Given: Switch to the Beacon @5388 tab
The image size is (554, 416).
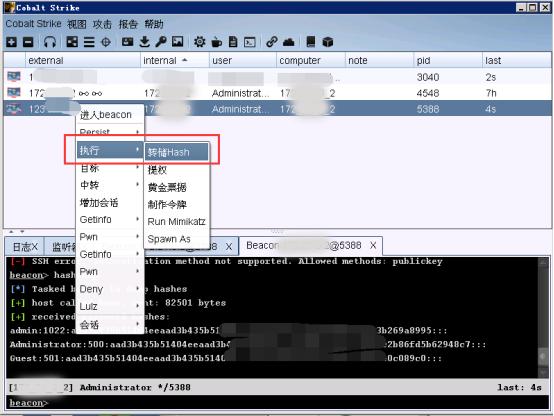Looking at the screenshot, I should (304, 245).
